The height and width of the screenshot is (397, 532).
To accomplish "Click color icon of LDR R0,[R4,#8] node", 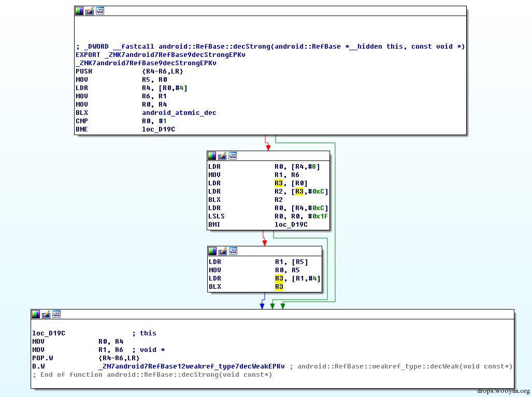I will point(212,156).
